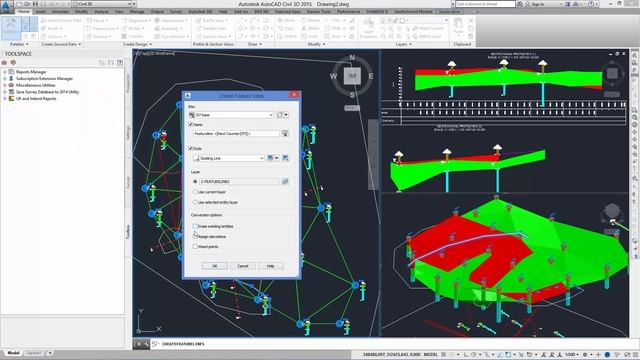Open the style edit options arrow
Screen dimensions: 640x360
[277, 158]
